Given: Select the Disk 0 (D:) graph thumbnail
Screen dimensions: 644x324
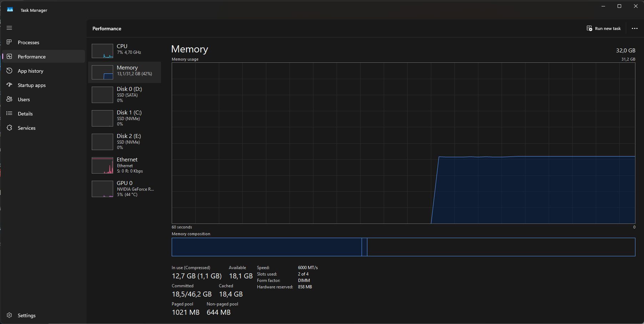Looking at the screenshot, I should (x=102, y=95).
